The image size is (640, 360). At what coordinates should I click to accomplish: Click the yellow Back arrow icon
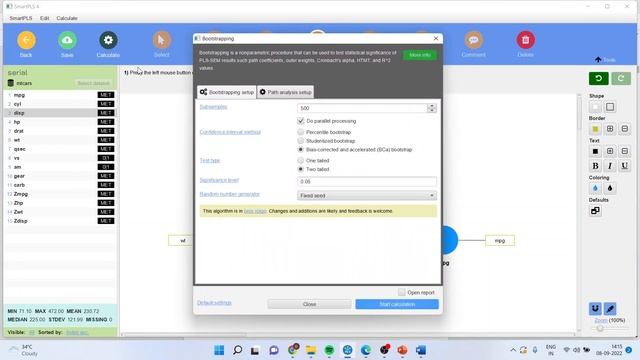[x=26, y=40]
